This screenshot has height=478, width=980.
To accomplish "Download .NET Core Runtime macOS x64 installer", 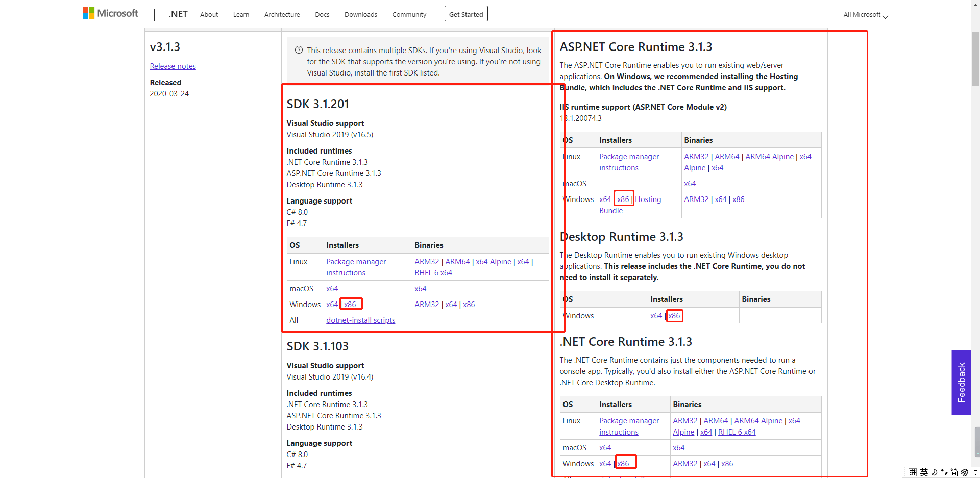I will click(605, 448).
